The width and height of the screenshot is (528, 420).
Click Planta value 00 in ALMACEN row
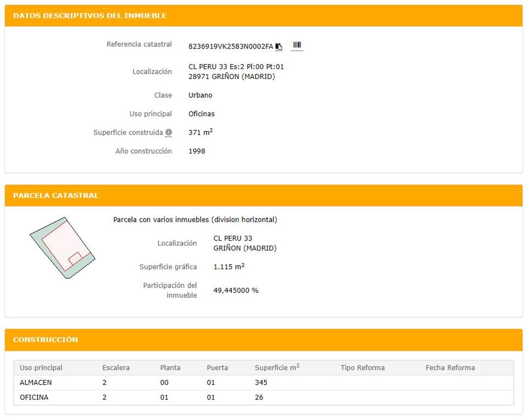tap(164, 382)
